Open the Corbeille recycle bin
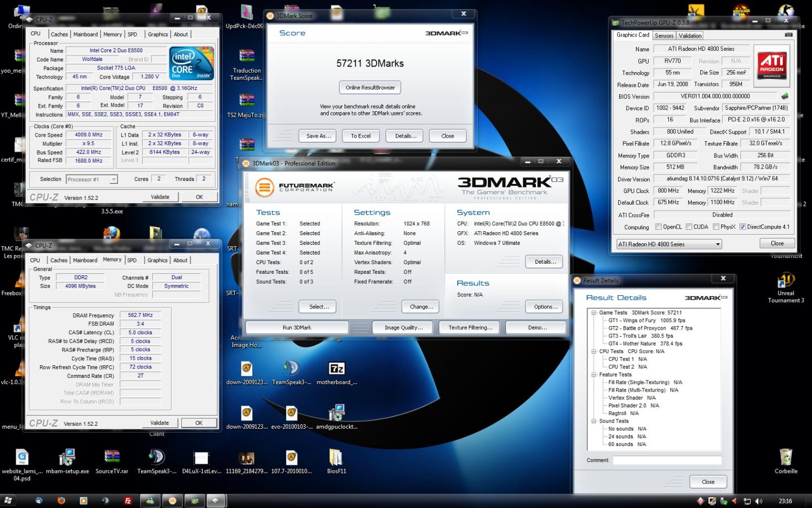 pyautogui.click(x=786, y=461)
